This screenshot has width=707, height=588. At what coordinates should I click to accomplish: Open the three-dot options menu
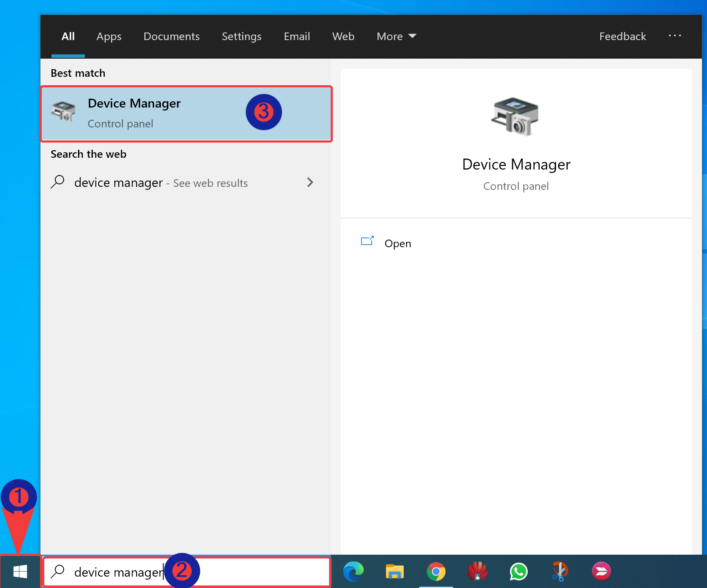point(675,36)
